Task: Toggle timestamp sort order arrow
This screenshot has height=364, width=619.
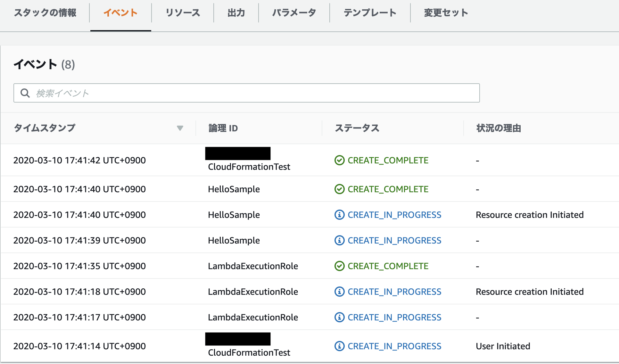Action: coord(180,128)
